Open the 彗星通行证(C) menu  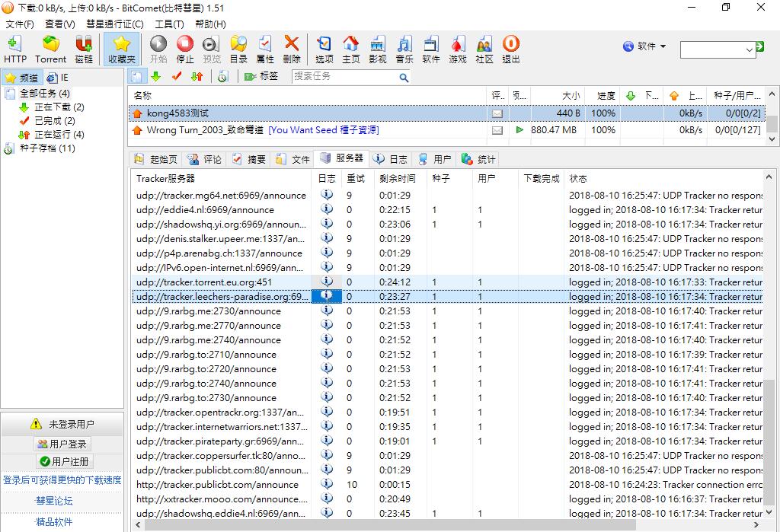(x=115, y=24)
